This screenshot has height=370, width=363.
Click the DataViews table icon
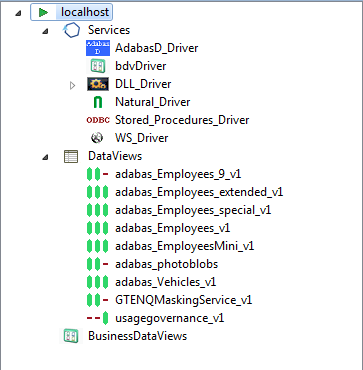71,156
